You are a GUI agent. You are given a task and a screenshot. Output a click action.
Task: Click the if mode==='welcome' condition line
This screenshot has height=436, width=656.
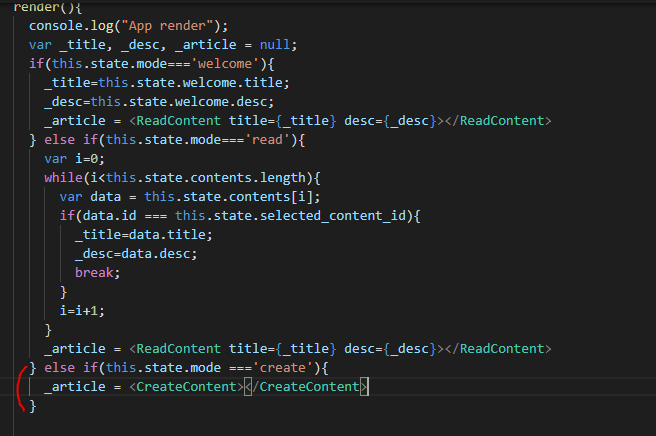(x=151, y=64)
